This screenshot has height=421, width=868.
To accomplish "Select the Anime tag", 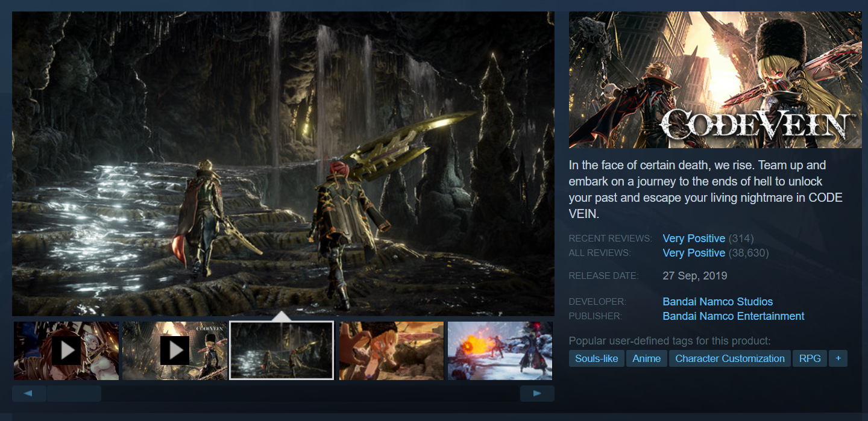I will [x=647, y=358].
